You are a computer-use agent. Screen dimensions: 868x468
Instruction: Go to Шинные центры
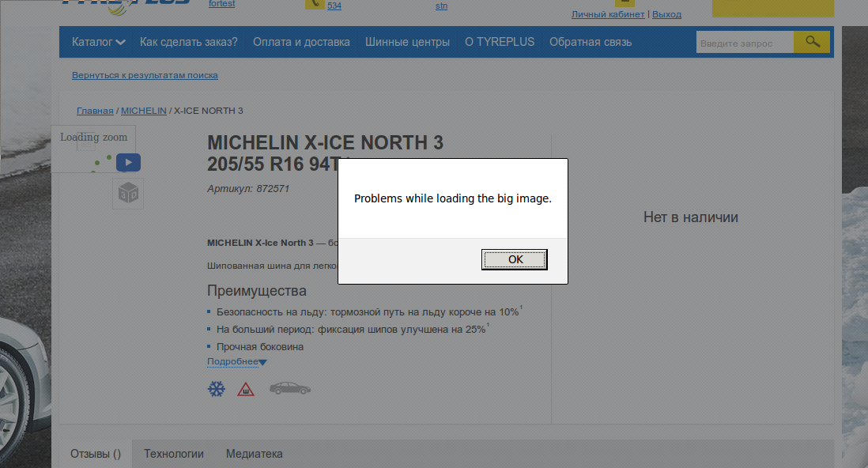pos(407,42)
